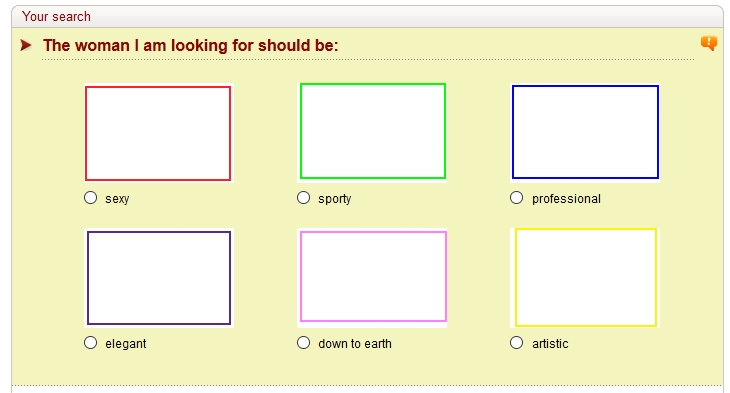Click the purple-bordered elegant image box
The height and width of the screenshot is (393, 730).
coord(159,278)
